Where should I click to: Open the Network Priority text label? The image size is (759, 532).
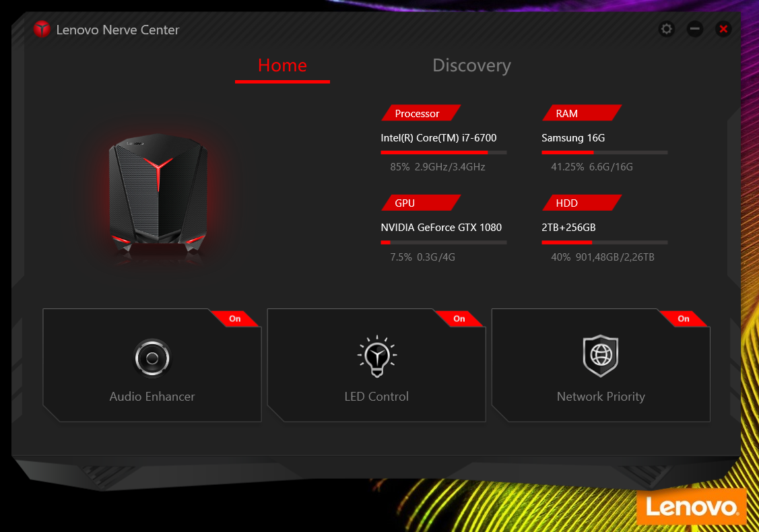[601, 397]
